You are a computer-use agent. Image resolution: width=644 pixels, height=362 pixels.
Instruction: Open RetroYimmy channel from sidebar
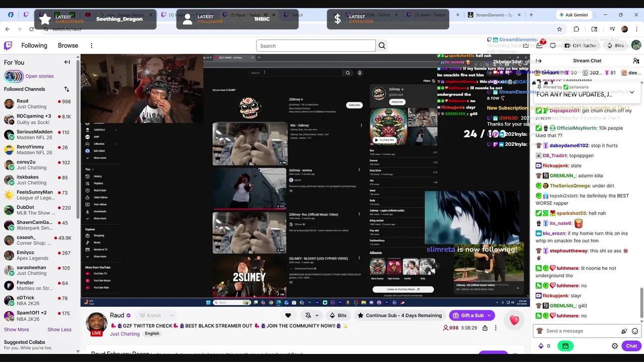tap(38, 149)
